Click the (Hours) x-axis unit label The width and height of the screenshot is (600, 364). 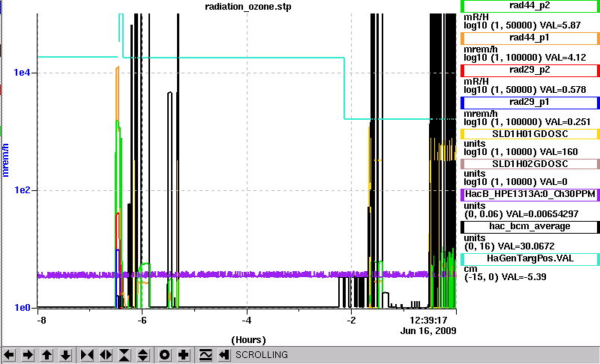click(248, 340)
